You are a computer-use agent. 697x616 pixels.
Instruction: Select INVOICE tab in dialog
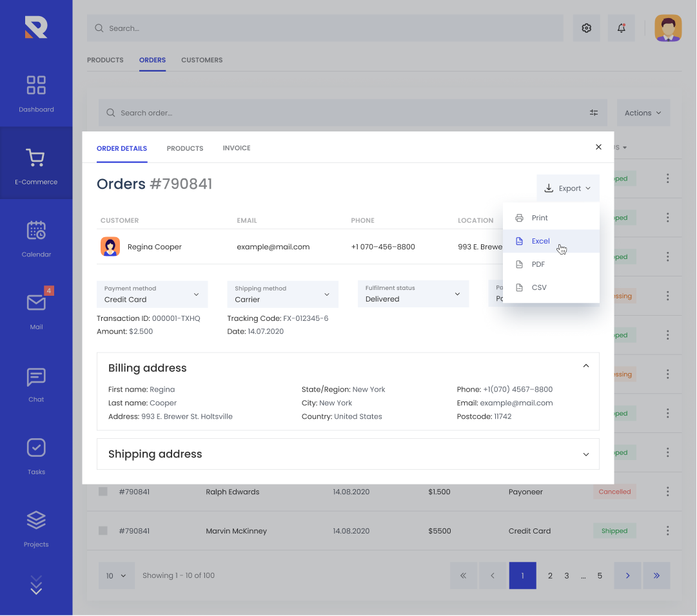pyautogui.click(x=237, y=148)
